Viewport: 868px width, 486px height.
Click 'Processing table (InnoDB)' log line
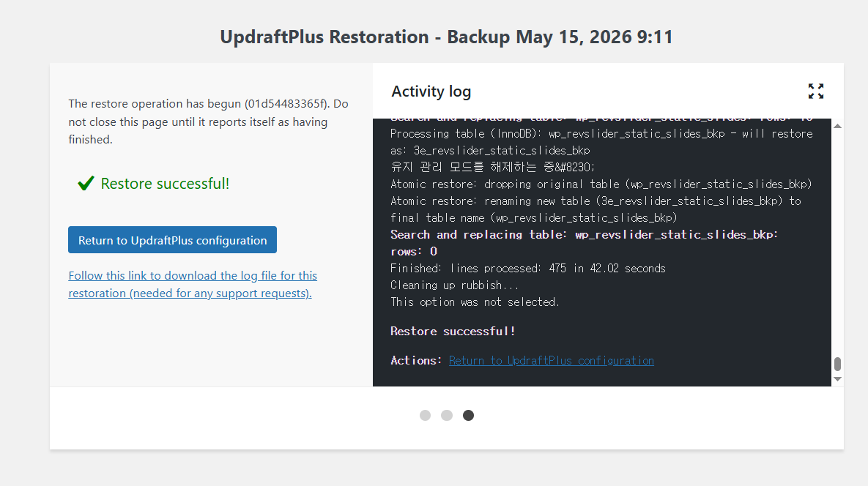[x=601, y=142]
